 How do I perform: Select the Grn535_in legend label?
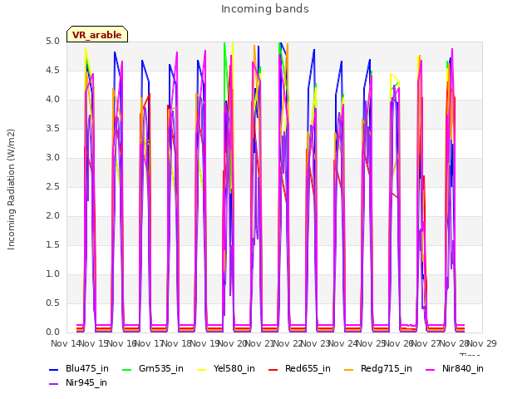tap(161, 369)
